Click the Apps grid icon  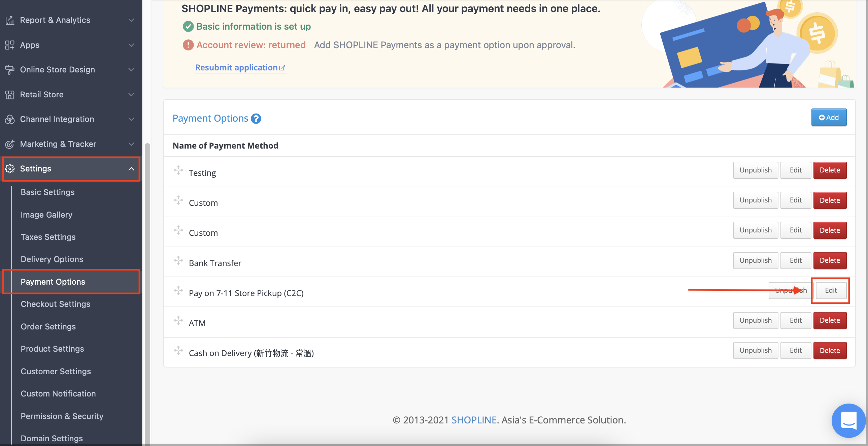[x=10, y=45]
